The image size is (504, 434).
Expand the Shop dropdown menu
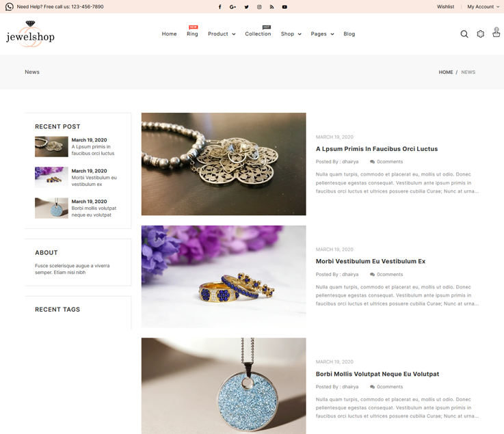click(291, 33)
